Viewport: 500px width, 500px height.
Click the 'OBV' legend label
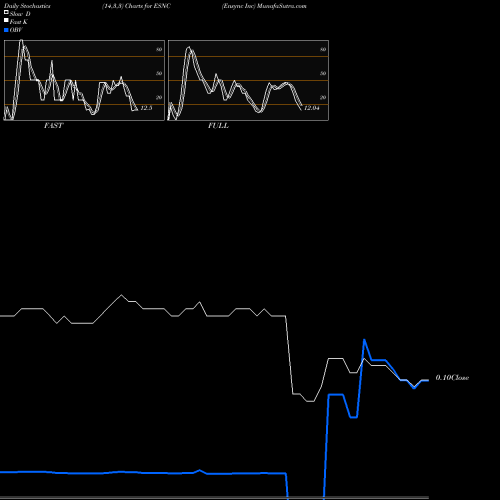pyautogui.click(x=16, y=30)
